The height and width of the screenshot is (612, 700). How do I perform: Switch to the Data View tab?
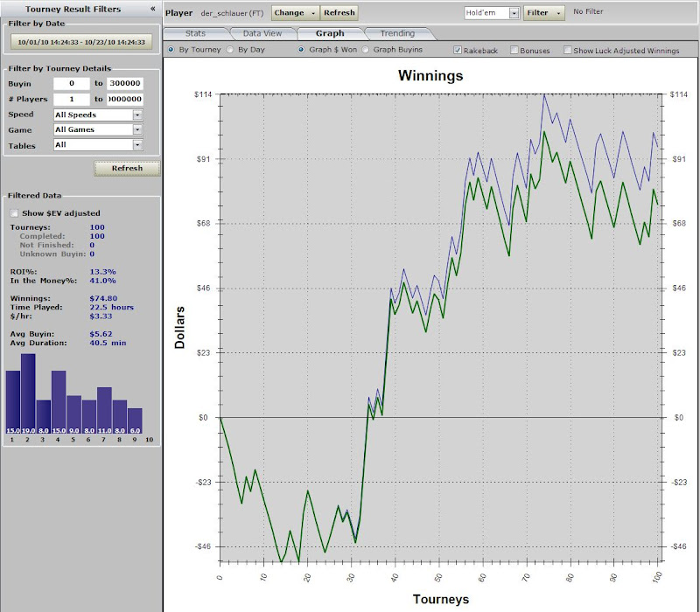point(262,33)
